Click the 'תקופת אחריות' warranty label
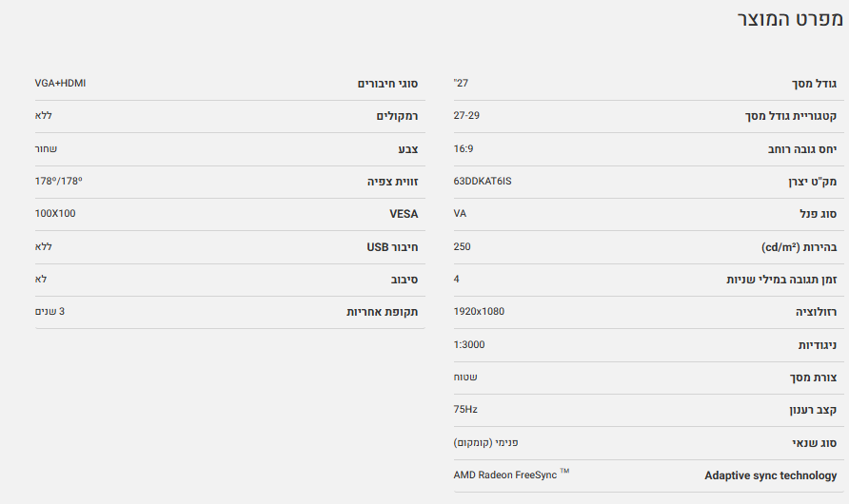 point(382,312)
